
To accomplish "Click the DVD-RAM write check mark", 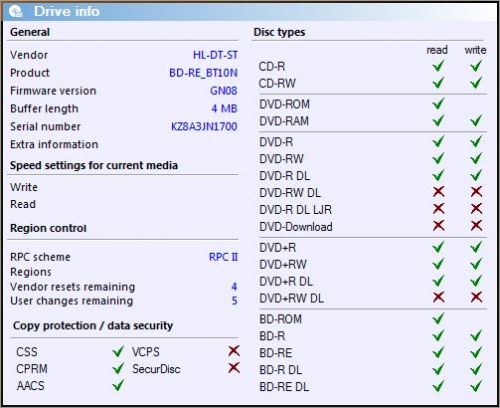I will coord(476,120).
